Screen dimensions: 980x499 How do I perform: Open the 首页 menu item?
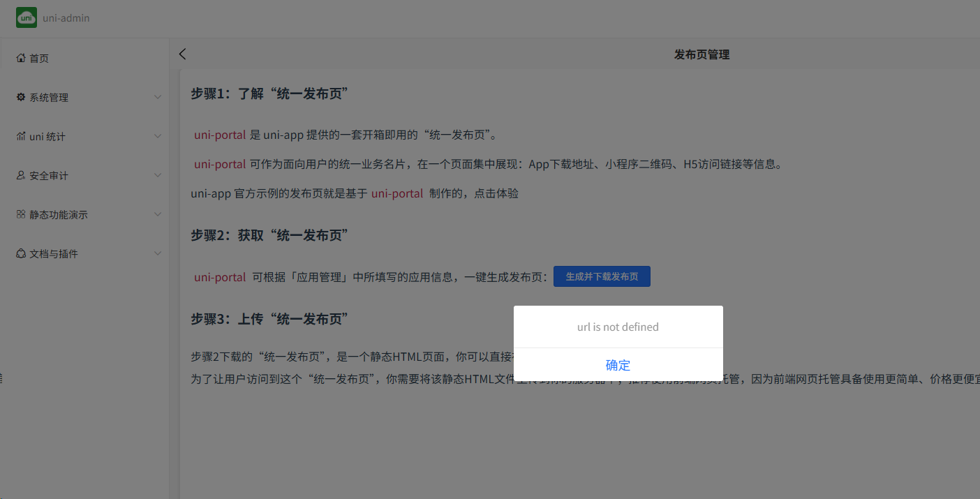(84, 58)
